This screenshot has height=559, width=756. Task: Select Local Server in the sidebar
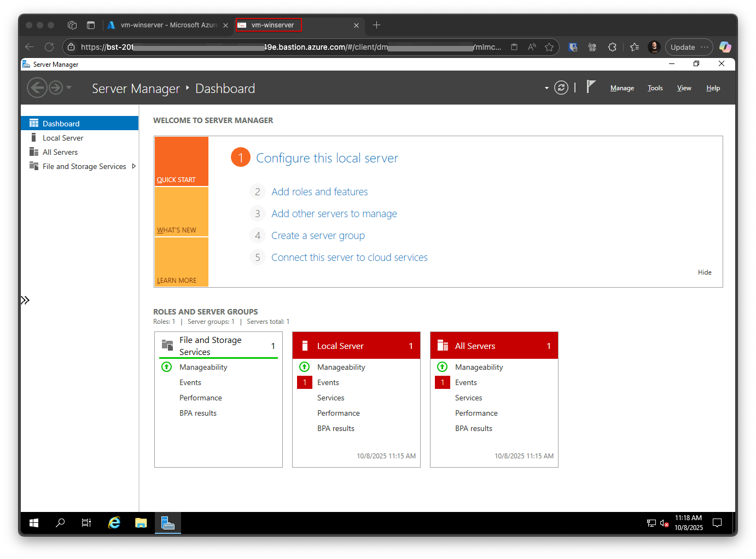point(63,138)
